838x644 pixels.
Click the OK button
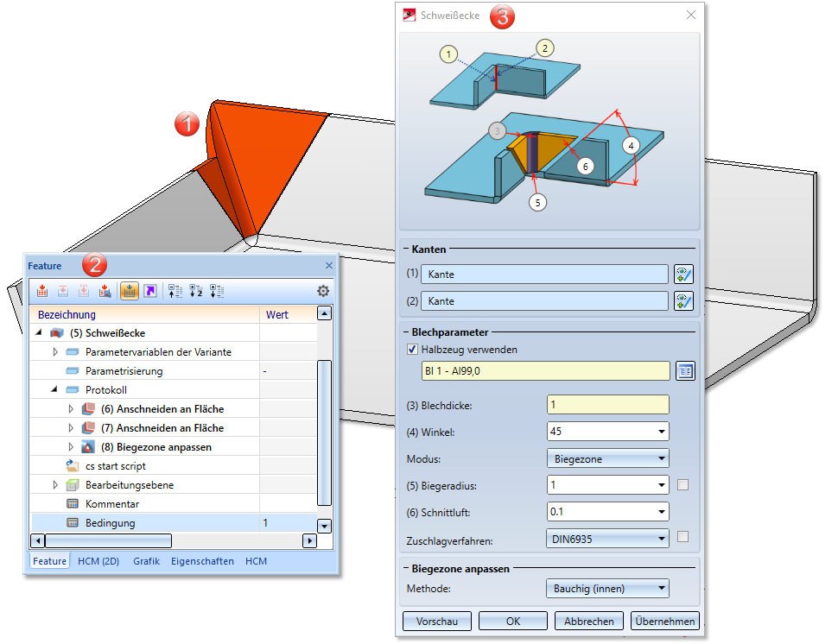(513, 621)
